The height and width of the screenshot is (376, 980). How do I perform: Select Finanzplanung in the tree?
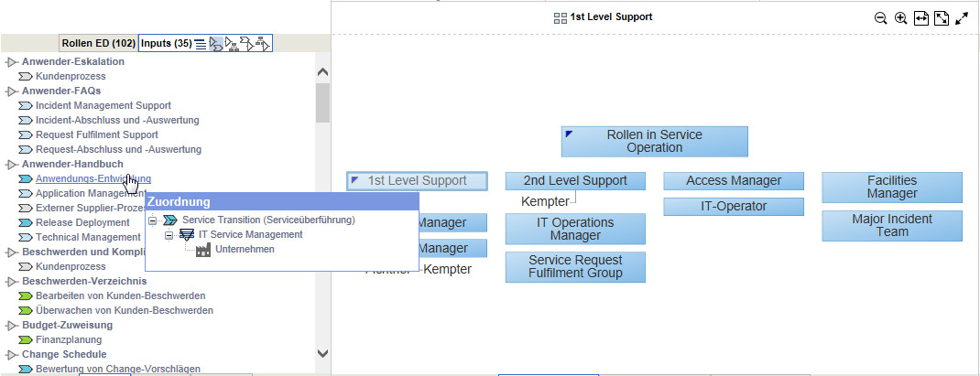(x=70, y=339)
